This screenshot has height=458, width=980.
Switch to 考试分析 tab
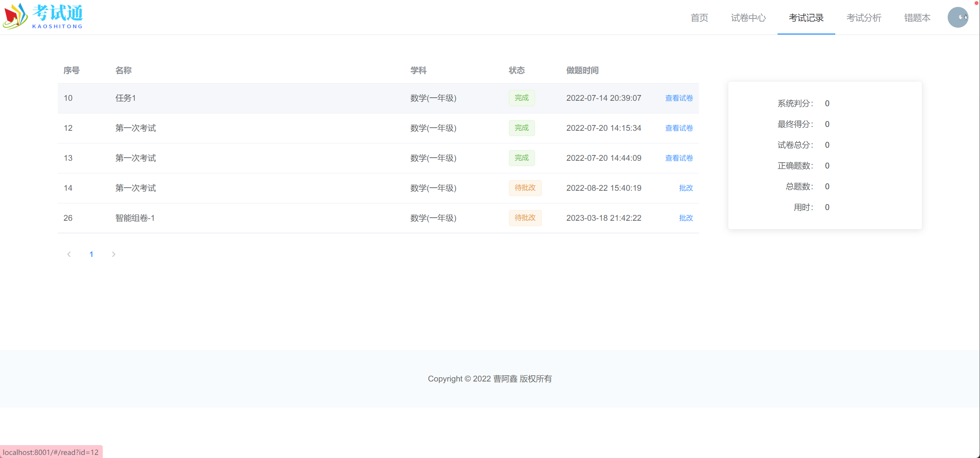tap(863, 18)
